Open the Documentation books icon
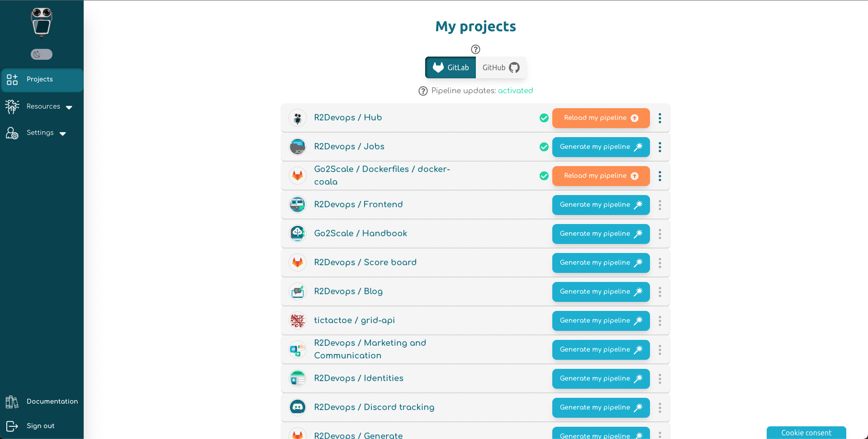 click(x=12, y=401)
